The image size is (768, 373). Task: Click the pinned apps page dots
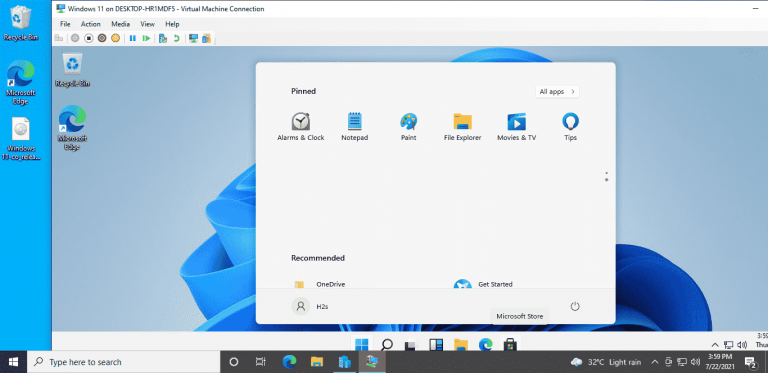click(606, 176)
